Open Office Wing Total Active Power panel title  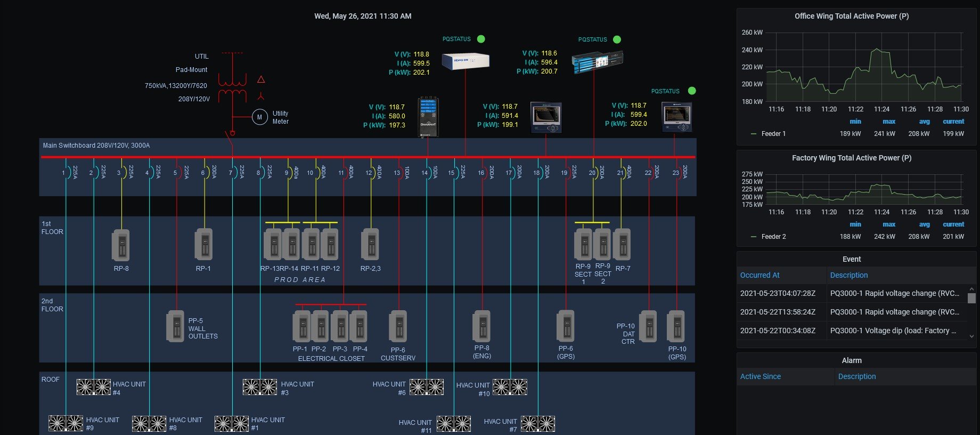pos(851,16)
